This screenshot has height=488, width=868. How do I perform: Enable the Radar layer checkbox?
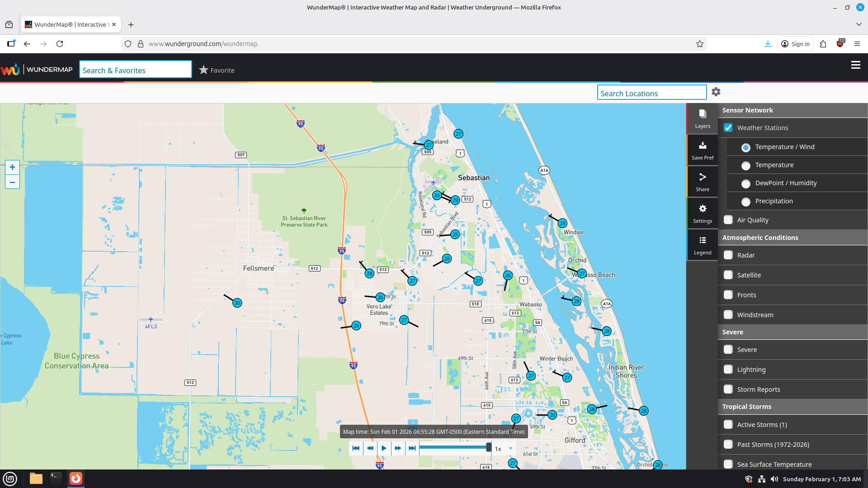pyautogui.click(x=728, y=255)
